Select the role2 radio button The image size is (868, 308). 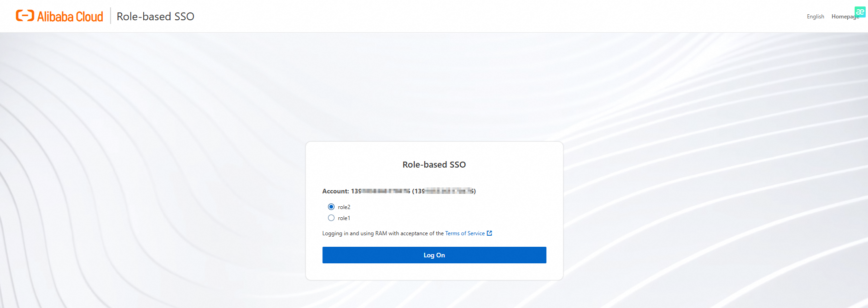coord(331,207)
